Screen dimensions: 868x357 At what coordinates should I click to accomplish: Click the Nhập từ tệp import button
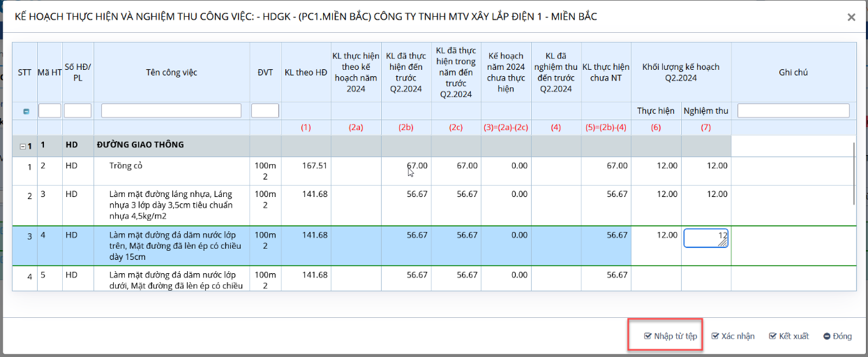[671, 336]
